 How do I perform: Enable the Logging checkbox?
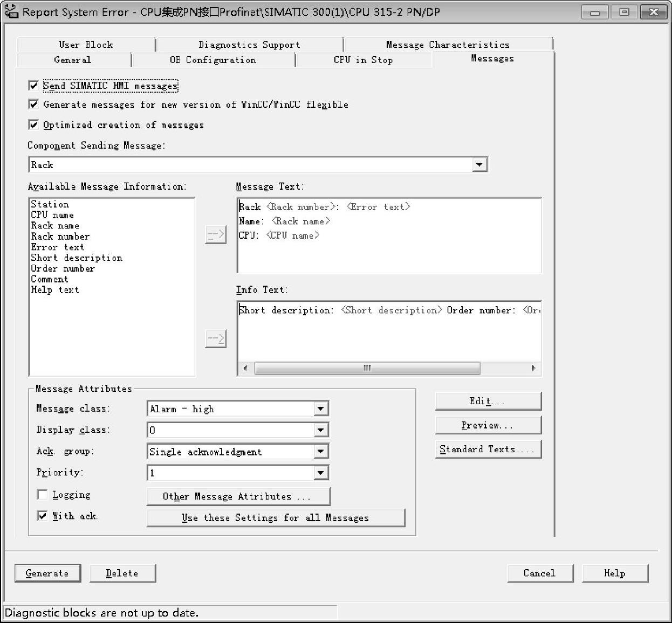point(42,495)
